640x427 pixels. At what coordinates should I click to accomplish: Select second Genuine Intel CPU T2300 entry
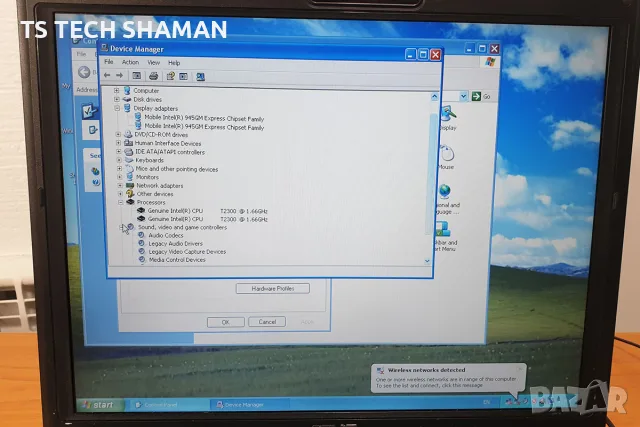[207, 219]
